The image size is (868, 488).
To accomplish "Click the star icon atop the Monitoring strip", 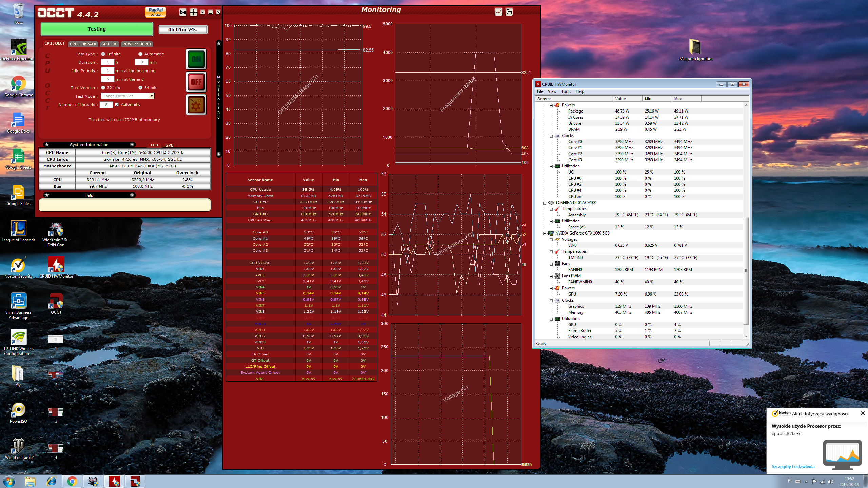I will point(219,43).
